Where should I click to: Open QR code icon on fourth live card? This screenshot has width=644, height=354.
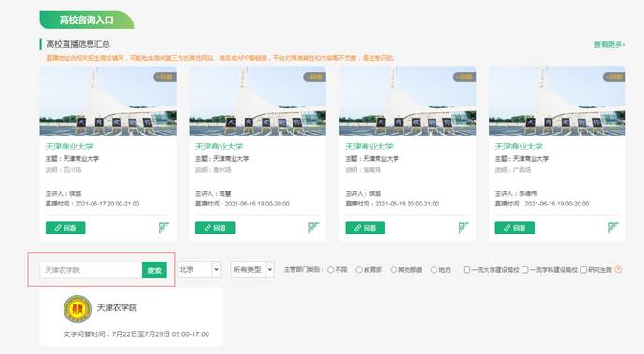tap(613, 227)
